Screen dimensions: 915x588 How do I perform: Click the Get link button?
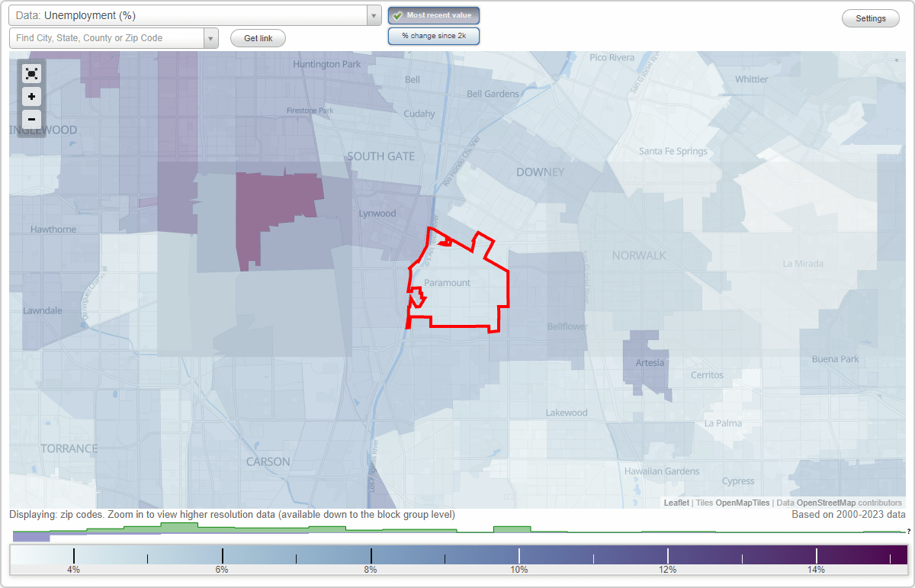click(258, 37)
